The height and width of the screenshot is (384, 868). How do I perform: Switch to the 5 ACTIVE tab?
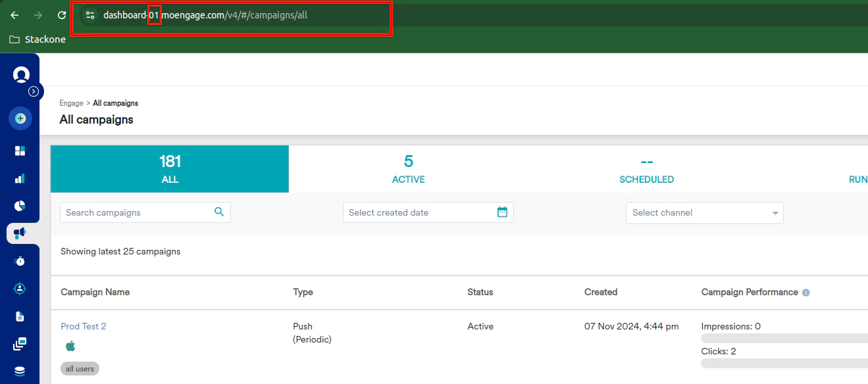[408, 169]
